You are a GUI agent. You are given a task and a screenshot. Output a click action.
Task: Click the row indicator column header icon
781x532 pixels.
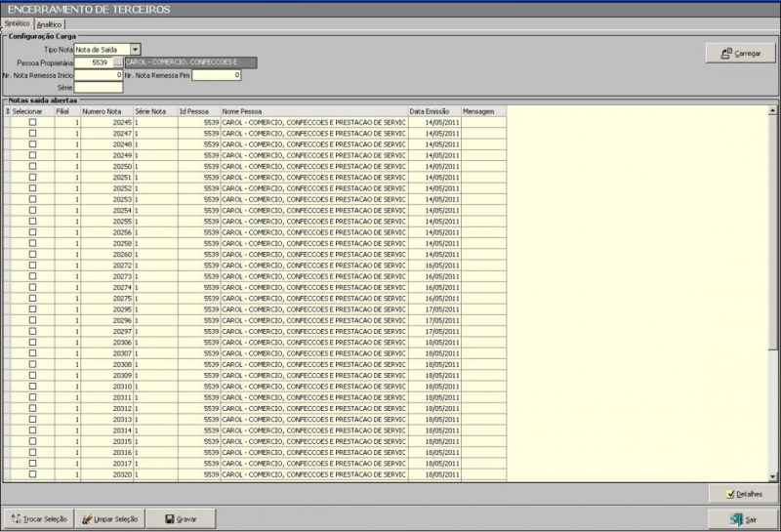coord(8,112)
